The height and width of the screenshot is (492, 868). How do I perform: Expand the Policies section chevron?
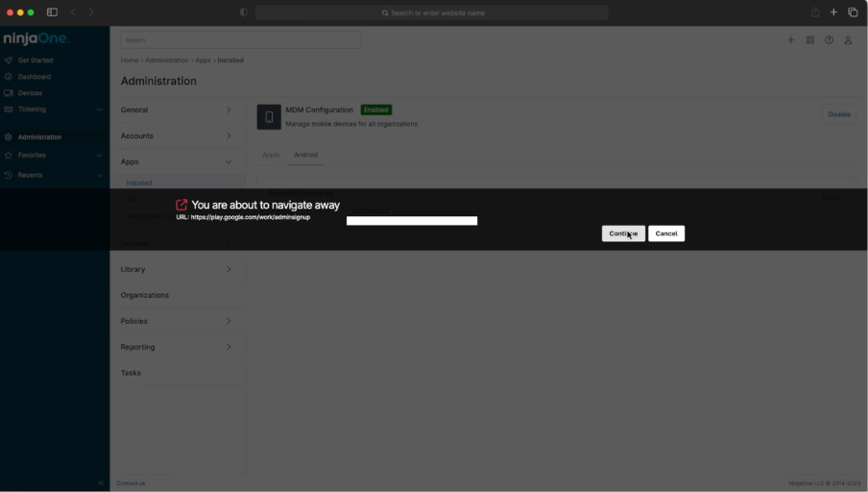229,321
